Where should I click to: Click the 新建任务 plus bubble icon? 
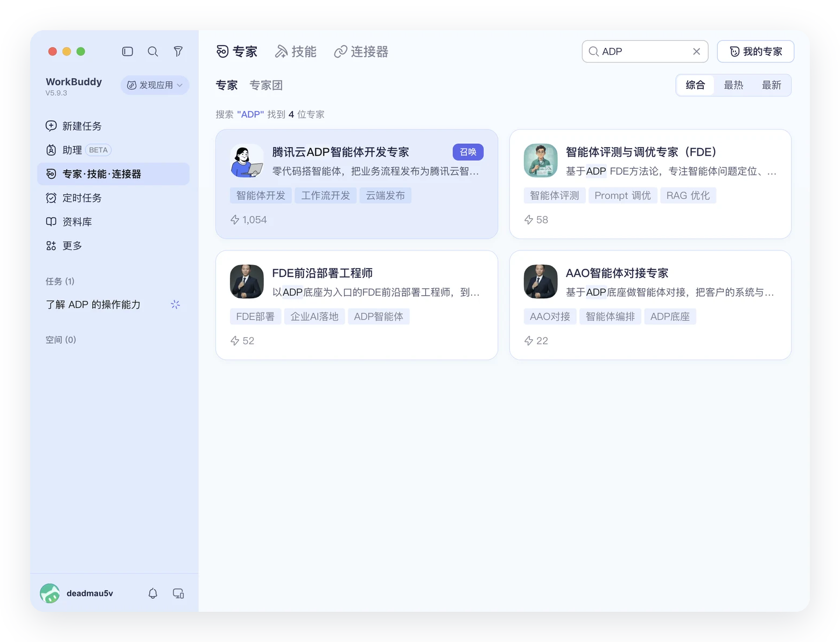tap(51, 126)
